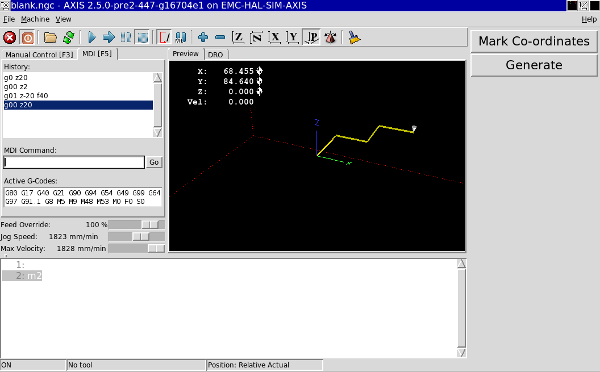Click the Generate button

[x=534, y=65]
